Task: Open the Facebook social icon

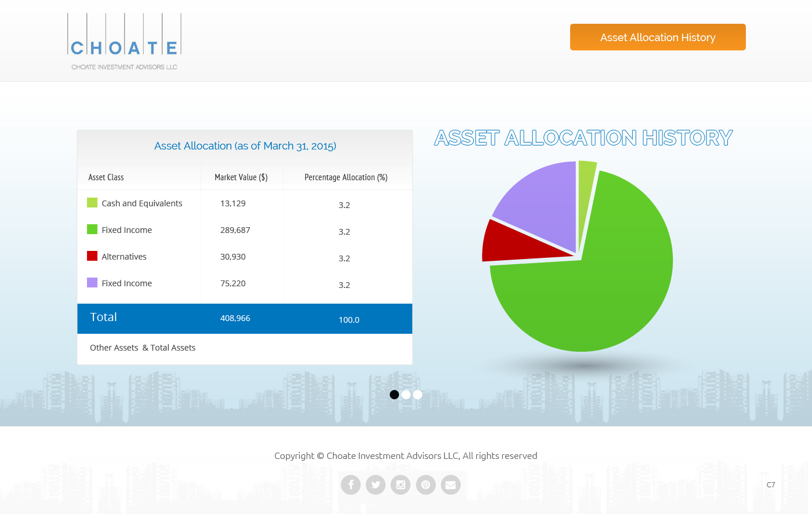Action: point(350,484)
